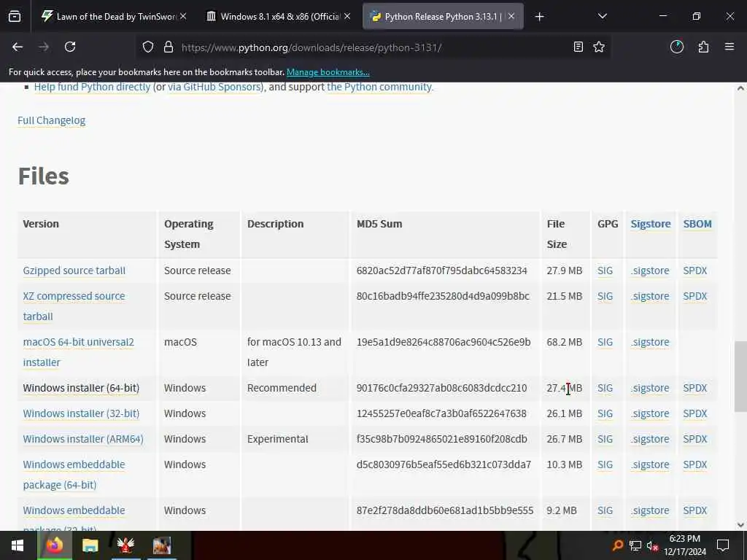Download XZ compressed source tarball
Image resolution: width=747 pixels, height=560 pixels.
click(74, 306)
